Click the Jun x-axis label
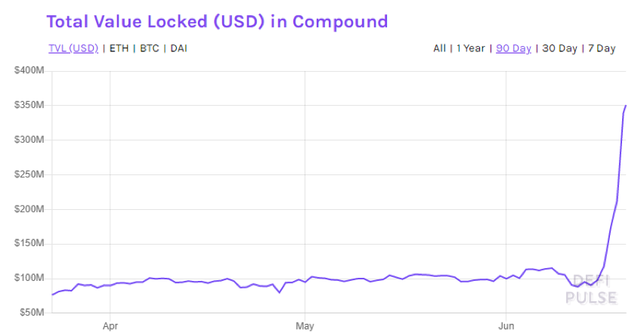The width and height of the screenshot is (644, 336). click(506, 326)
